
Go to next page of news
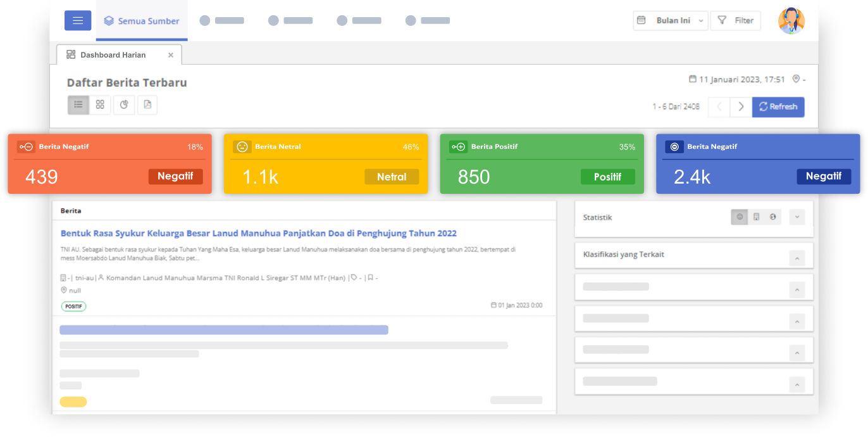click(x=741, y=107)
